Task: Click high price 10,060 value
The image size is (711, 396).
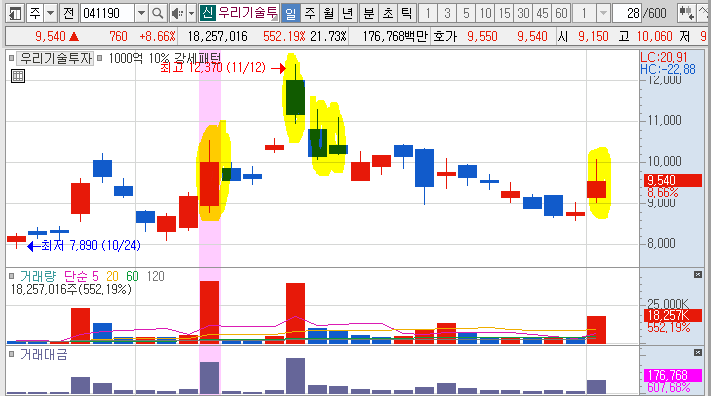Action: coord(654,36)
